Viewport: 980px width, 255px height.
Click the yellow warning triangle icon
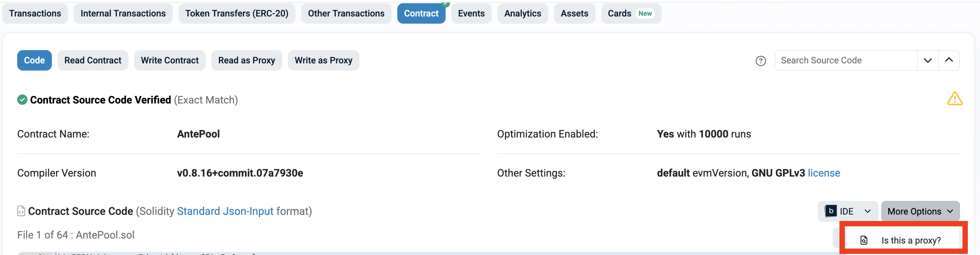pyautogui.click(x=954, y=99)
